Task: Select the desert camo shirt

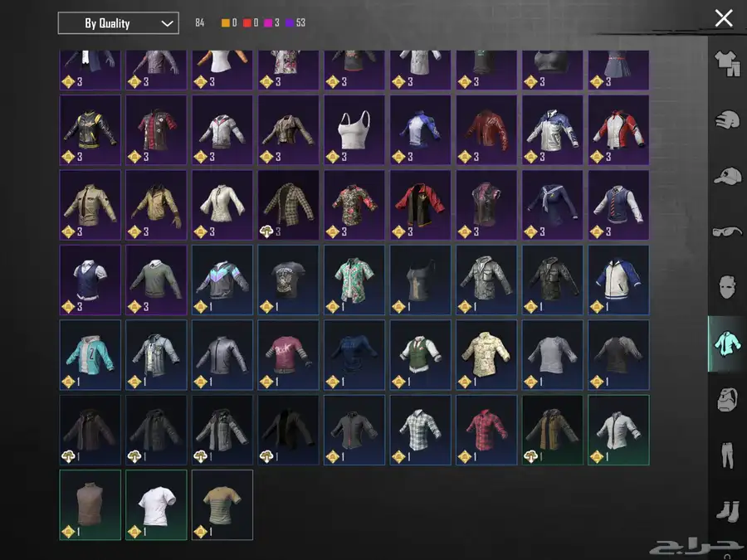Action: click(486, 355)
